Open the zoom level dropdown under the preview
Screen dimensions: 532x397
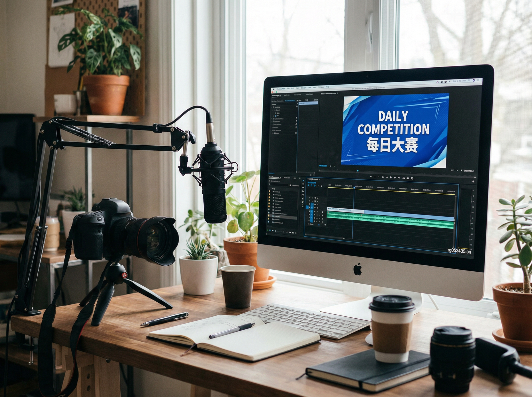point(333,166)
